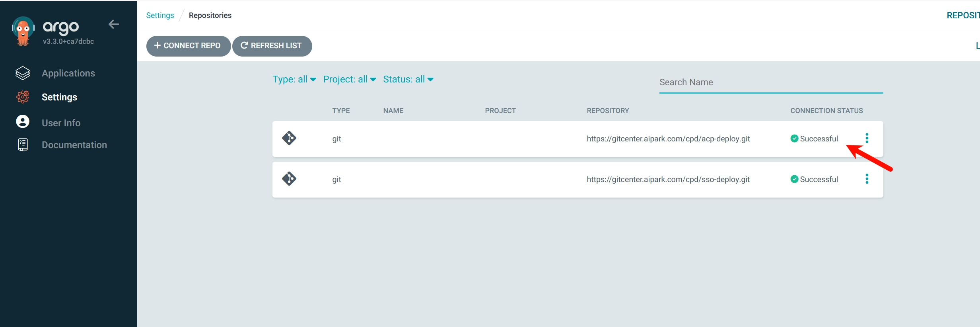Screen dimensions: 980x327
Task: Expand the Project: all filter
Action: point(350,79)
